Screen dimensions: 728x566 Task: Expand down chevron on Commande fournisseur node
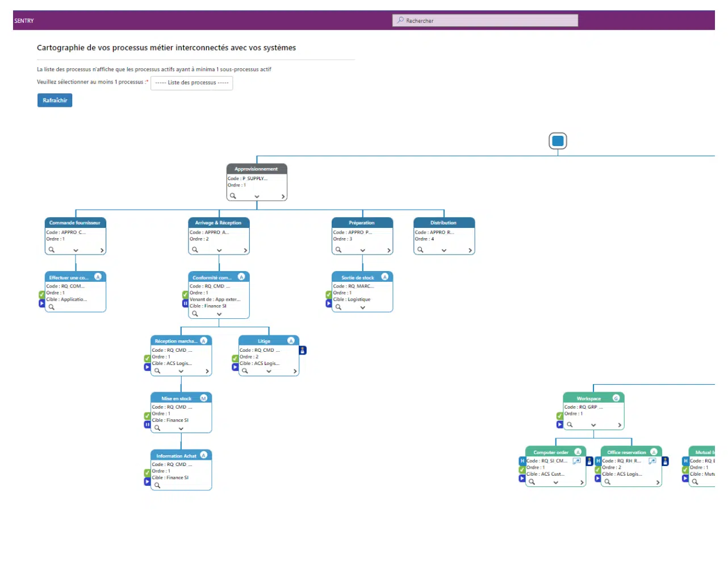point(76,251)
